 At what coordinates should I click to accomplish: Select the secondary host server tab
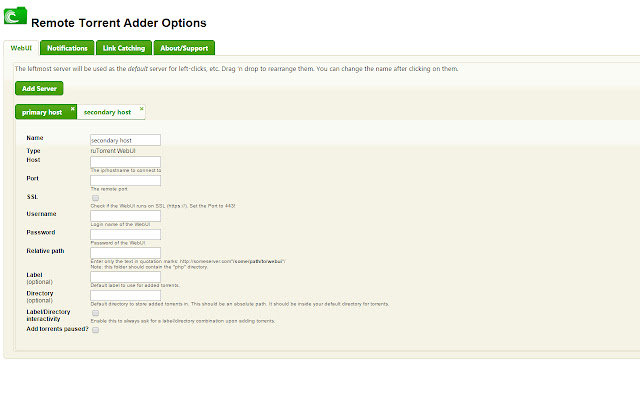click(x=107, y=112)
